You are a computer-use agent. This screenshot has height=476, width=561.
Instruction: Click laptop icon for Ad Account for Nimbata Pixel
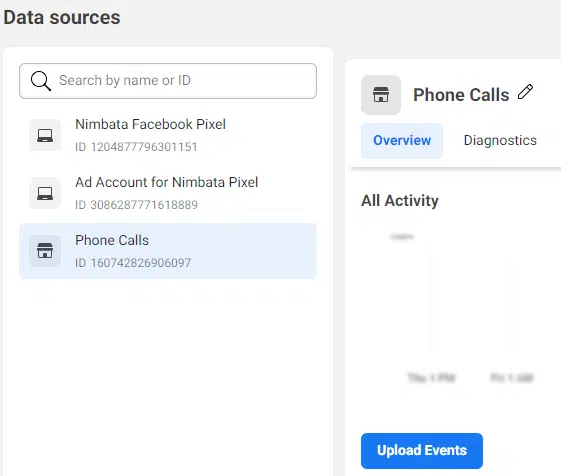click(45, 193)
